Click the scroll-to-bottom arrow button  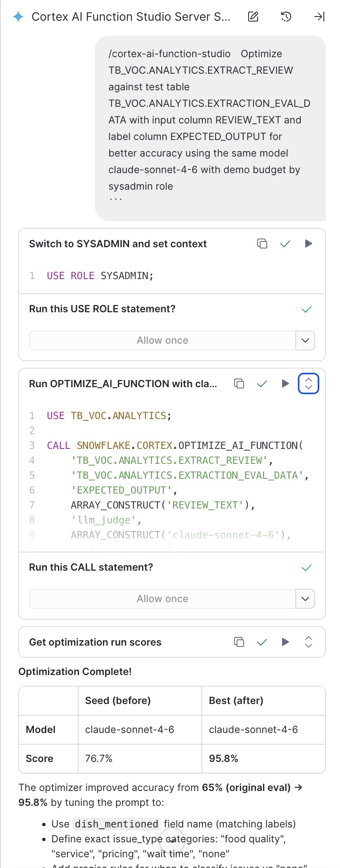(172, 841)
